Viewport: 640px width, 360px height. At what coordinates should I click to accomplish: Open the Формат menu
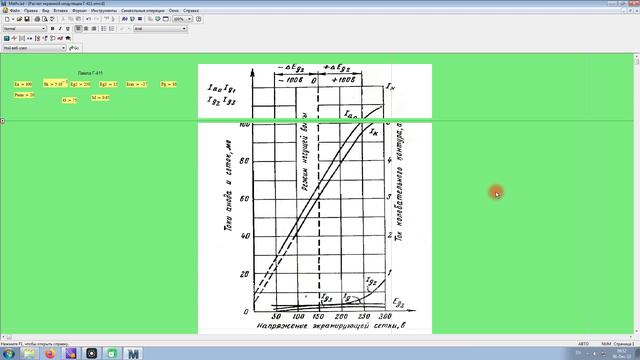pos(79,10)
